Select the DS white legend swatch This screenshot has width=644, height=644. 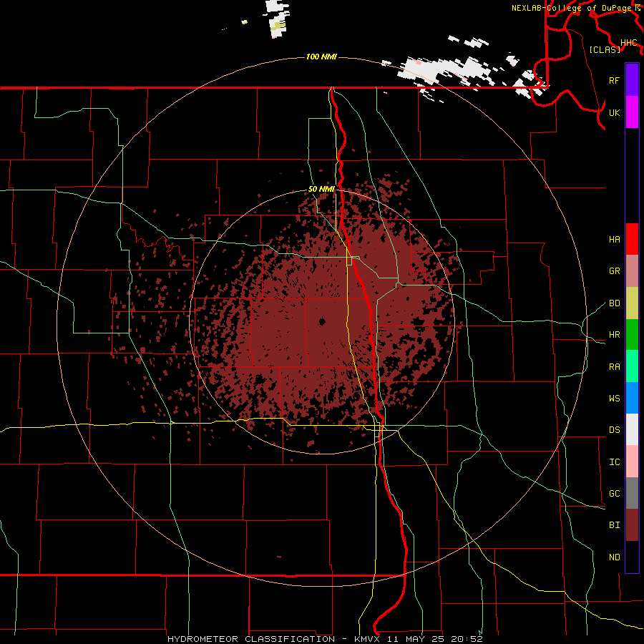[632, 429]
